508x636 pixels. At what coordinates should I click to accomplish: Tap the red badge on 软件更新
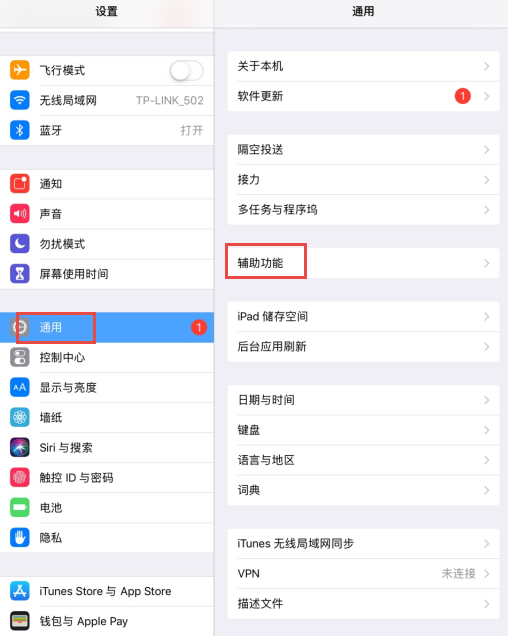pos(463,96)
